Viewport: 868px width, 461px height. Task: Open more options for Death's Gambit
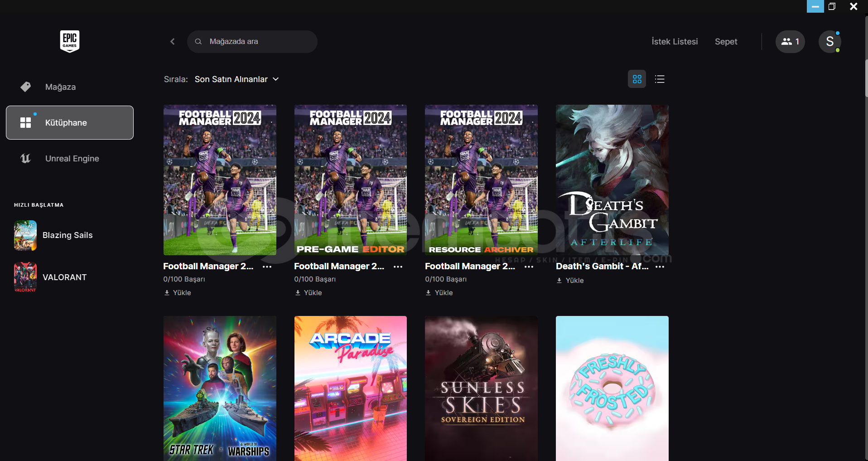pos(660,267)
